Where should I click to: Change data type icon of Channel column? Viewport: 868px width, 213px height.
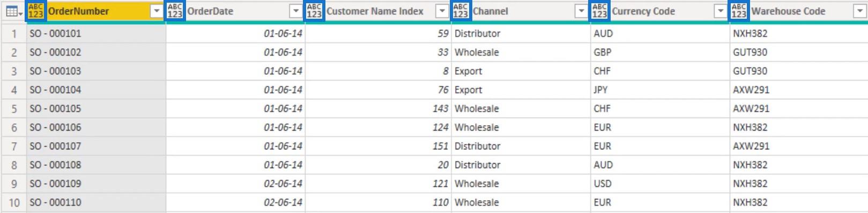pyautogui.click(x=461, y=11)
